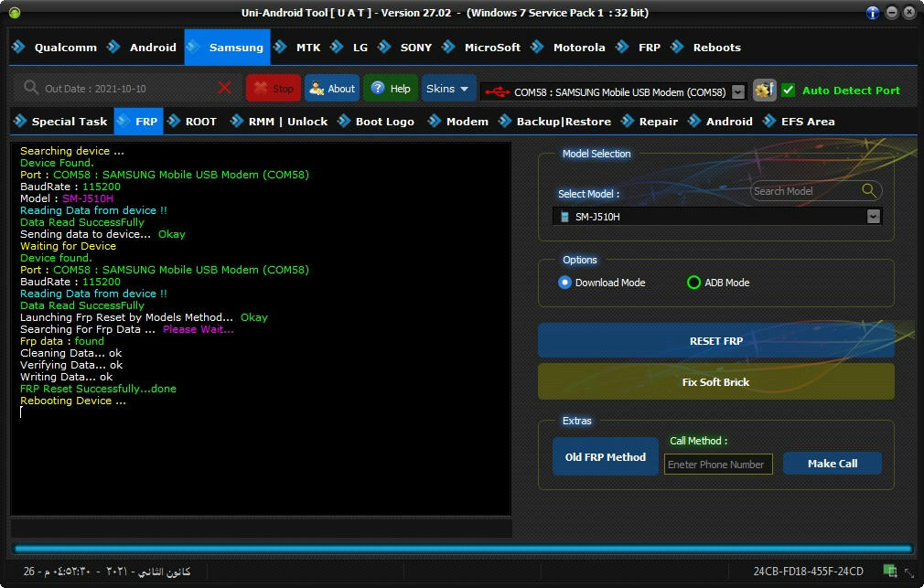The image size is (924, 588).
Task: Click the magenta 'SM-J510H' model text in log
Action: pos(88,198)
